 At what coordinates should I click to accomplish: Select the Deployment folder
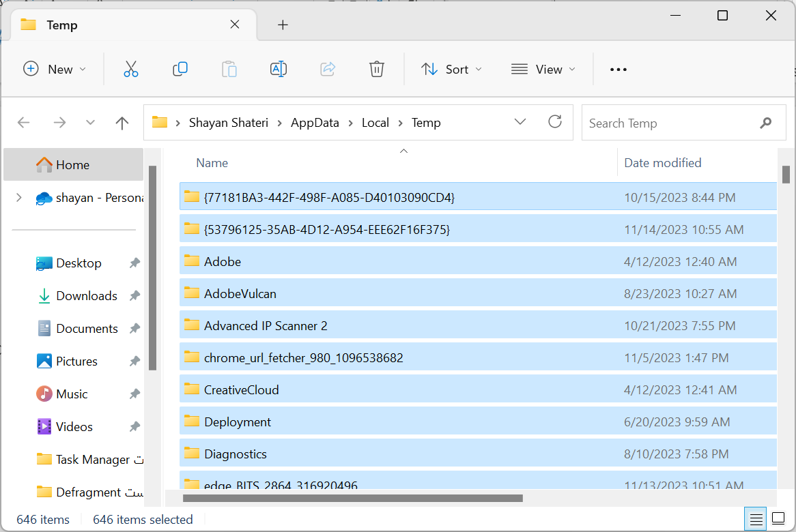pos(478,422)
